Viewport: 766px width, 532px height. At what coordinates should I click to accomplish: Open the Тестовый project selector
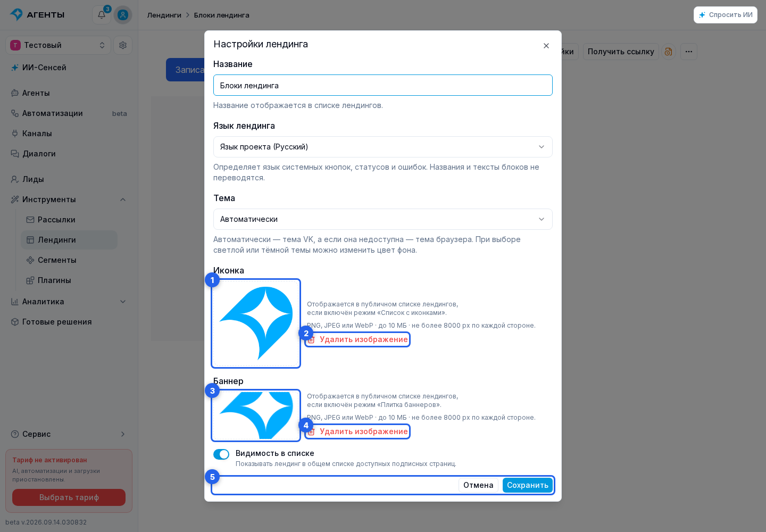[59, 45]
